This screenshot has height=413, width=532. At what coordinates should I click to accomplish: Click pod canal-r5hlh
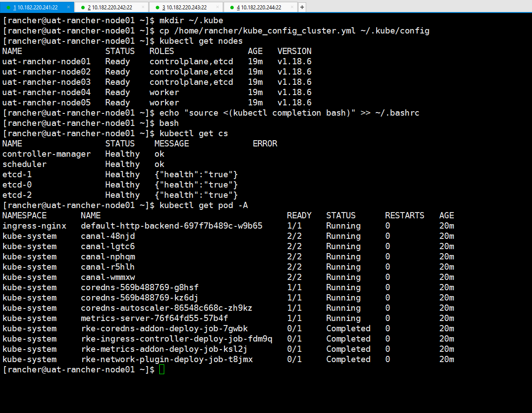point(108,267)
